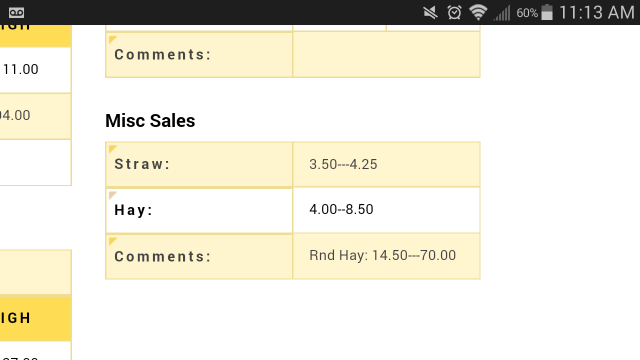Screen dimensions: 640x360
Task: Click the 11.00 cell in left table
Action: pyautogui.click(x=36, y=70)
